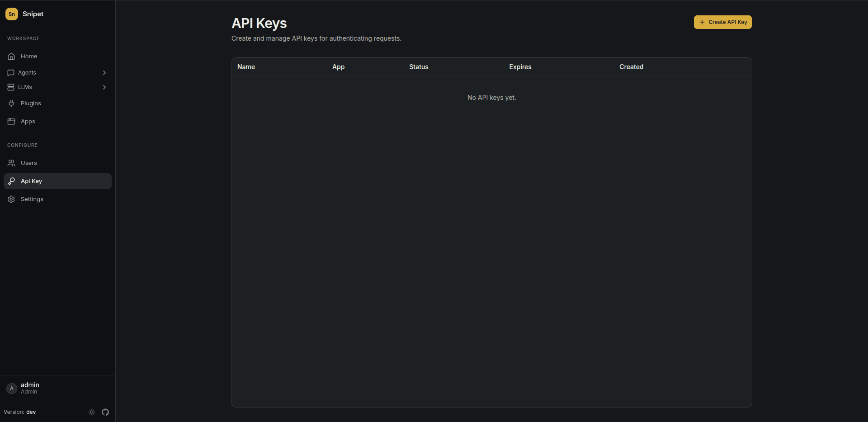Click plus icon in Create API Key
This screenshot has width=868, height=422.
point(702,22)
